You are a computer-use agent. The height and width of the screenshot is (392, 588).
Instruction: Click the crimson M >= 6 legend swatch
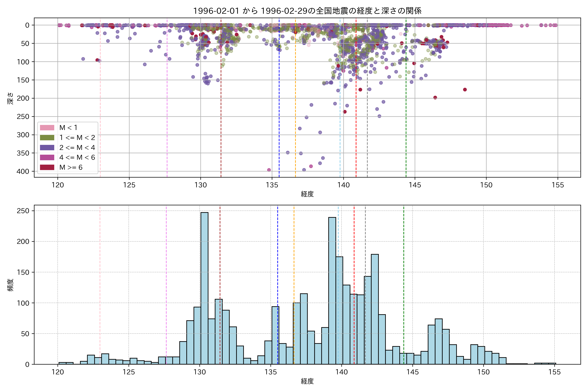coord(47,168)
